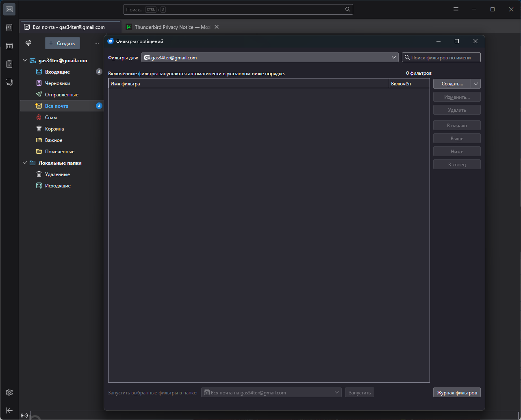Screen dimensions: 521x420
Task: Click folder pane three-dots options button
Action: pos(97,43)
